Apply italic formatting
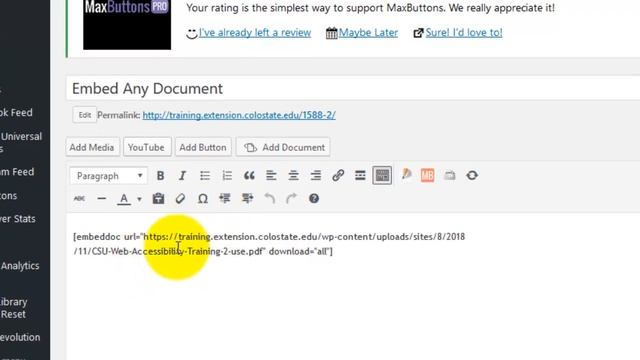Screen dimensions: 640x360 point(182,176)
